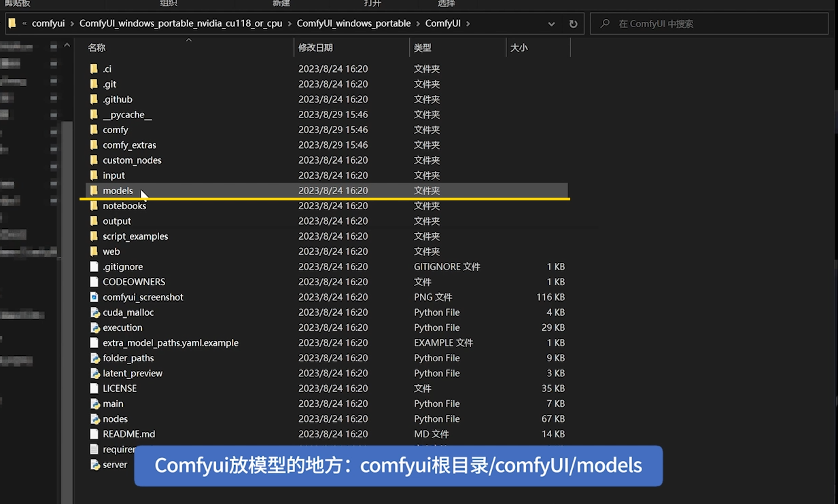Click the address bar folder icon
838x504 pixels.
click(12, 23)
